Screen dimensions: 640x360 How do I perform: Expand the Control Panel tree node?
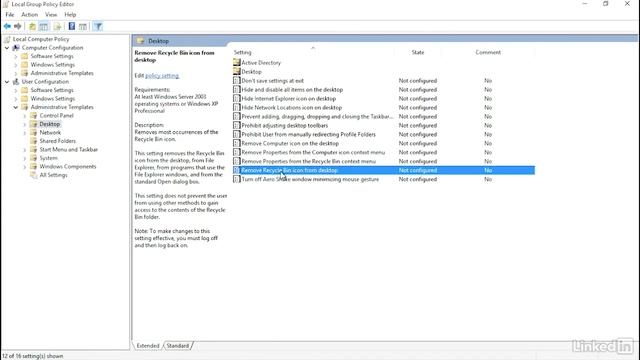[25, 116]
